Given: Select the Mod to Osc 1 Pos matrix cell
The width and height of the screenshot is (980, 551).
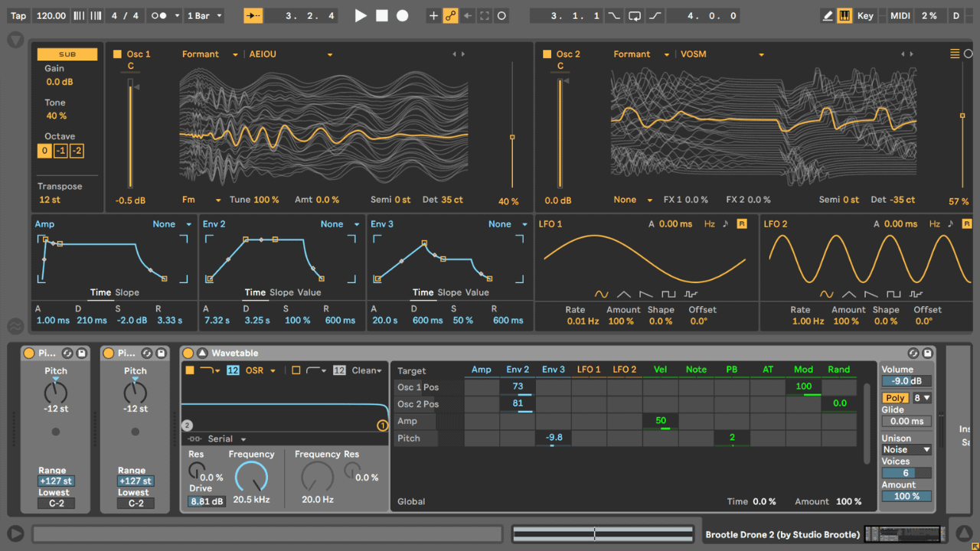Looking at the screenshot, I should pos(803,386).
